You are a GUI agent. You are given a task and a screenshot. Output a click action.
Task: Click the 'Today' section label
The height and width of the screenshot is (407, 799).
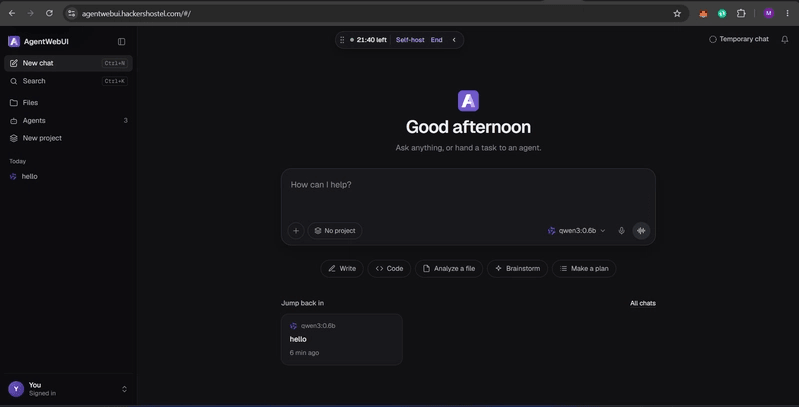17,161
